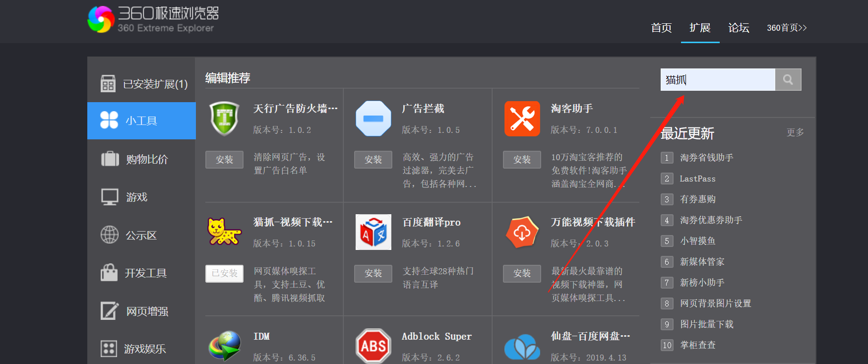Open the 网页增强 category label
Viewport: 868px width, 364px height.
pos(147,311)
